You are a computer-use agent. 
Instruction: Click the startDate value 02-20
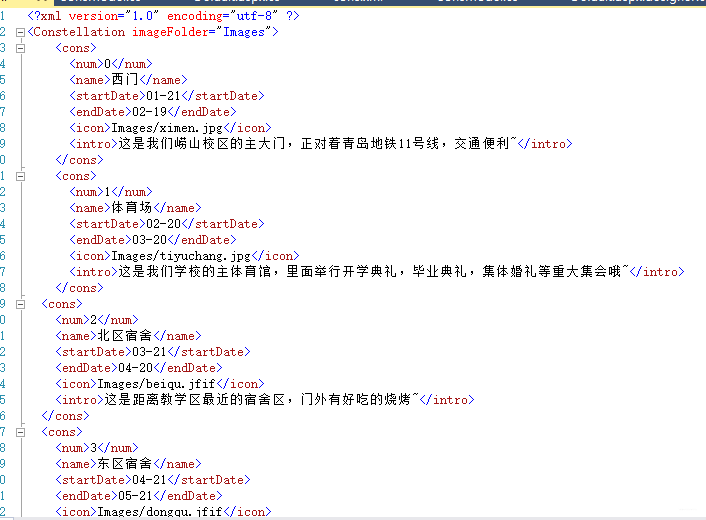pos(163,224)
